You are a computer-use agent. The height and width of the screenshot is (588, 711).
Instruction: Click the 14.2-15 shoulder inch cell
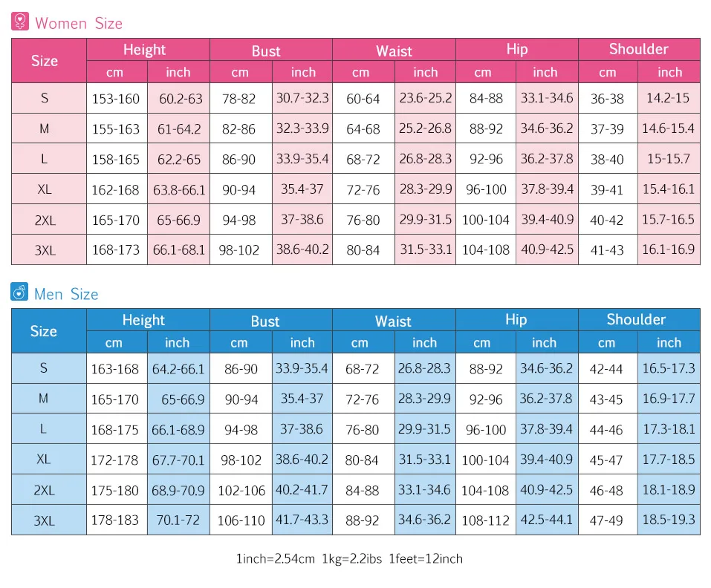click(x=668, y=98)
